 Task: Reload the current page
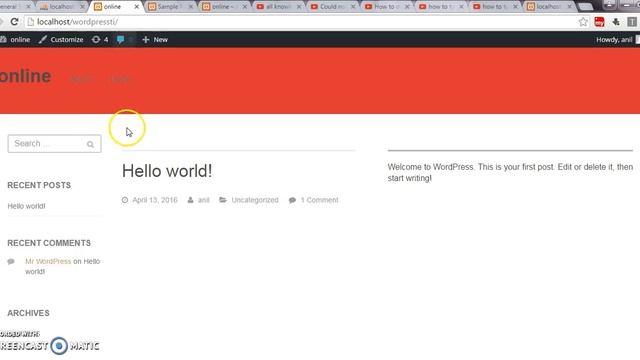[14, 22]
